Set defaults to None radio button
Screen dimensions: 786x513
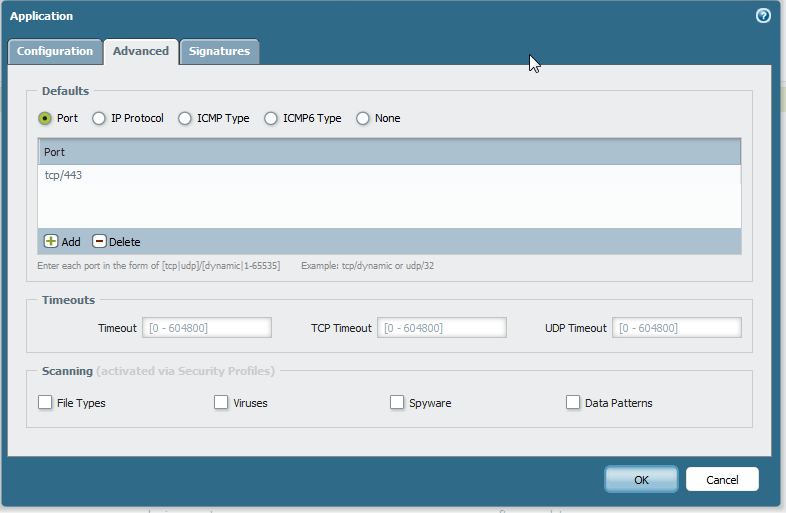click(363, 118)
